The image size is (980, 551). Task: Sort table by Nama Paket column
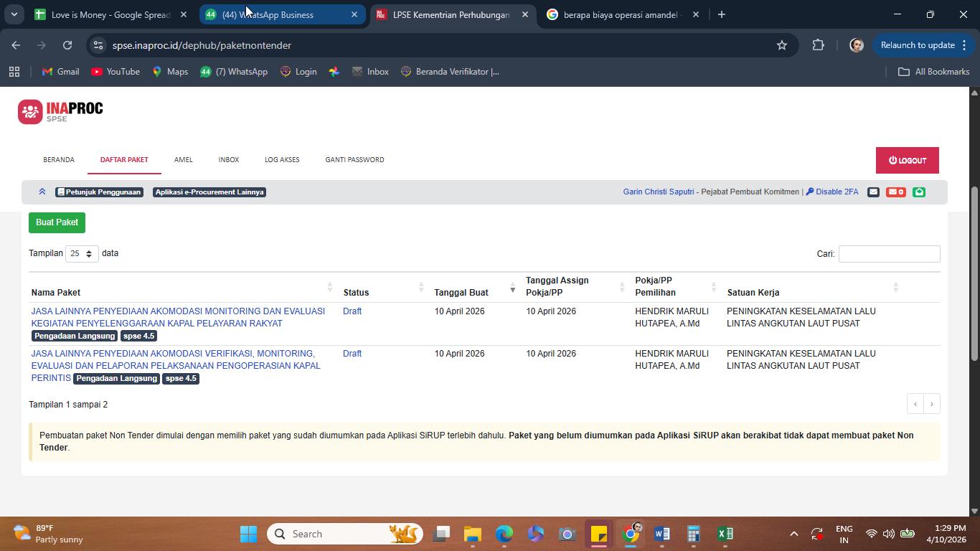[182, 287]
